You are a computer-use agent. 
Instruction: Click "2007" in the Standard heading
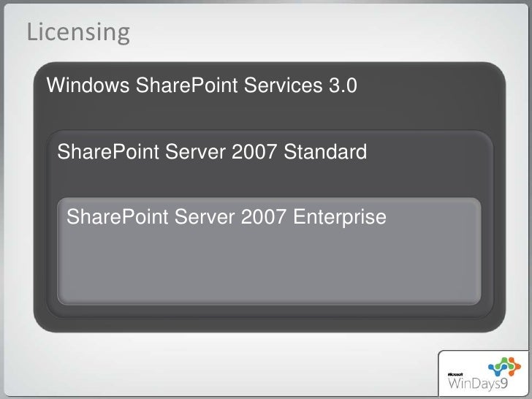click(x=254, y=151)
